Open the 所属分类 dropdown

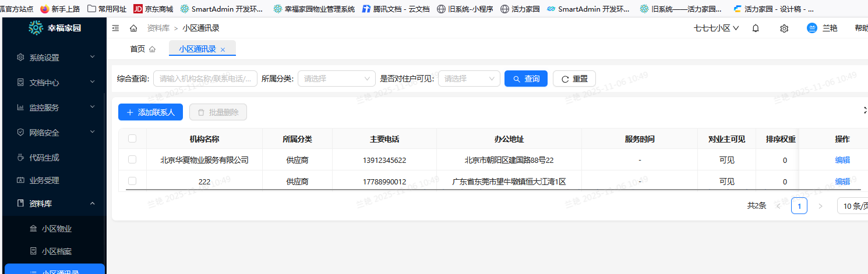click(336, 79)
